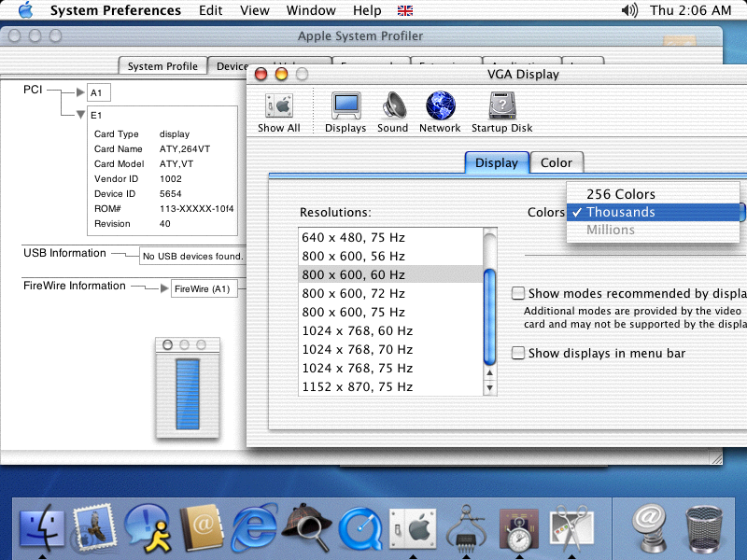This screenshot has height=560, width=747.
Task: Click the British flag keyboard menu
Action: tap(405, 10)
